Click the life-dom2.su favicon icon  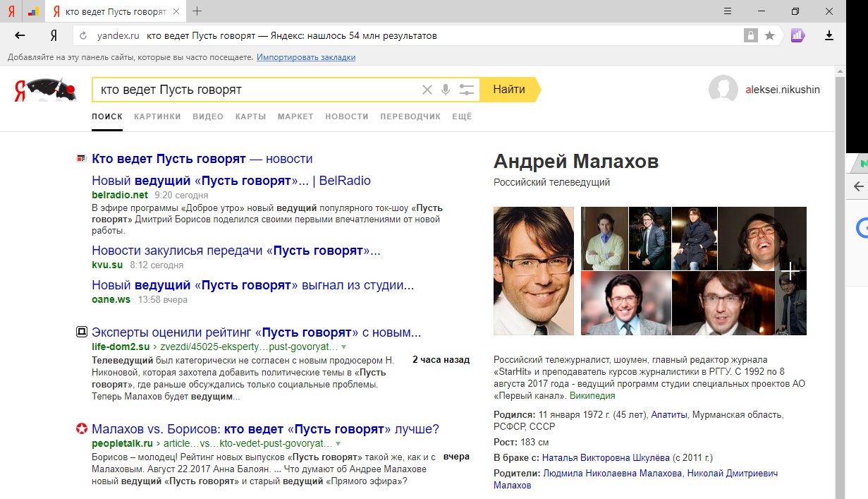[x=81, y=332]
